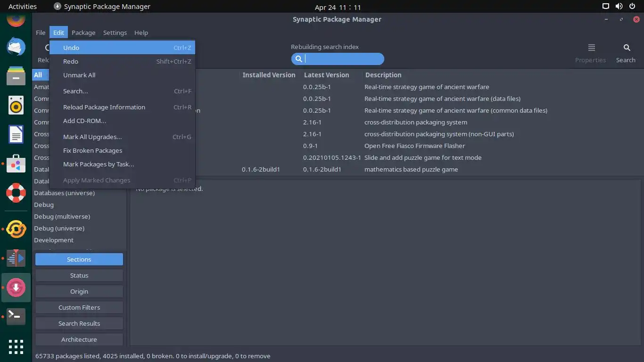The height and width of the screenshot is (362, 644).
Task: Click the Origin filter button
Action: point(79,291)
